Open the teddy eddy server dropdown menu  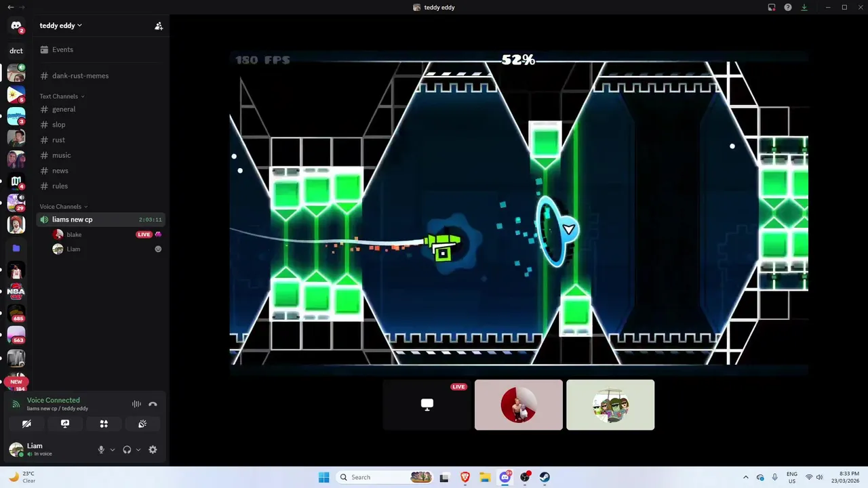tap(60, 26)
